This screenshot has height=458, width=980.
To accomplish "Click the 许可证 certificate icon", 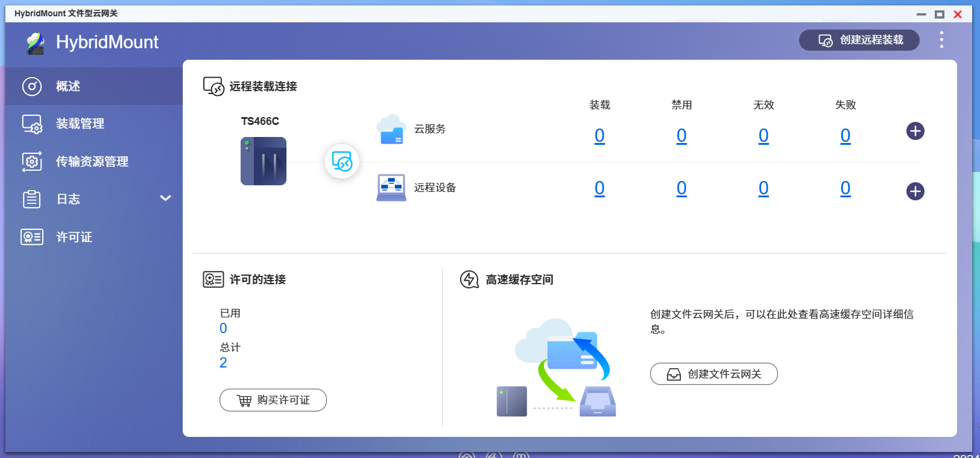I will 32,237.
